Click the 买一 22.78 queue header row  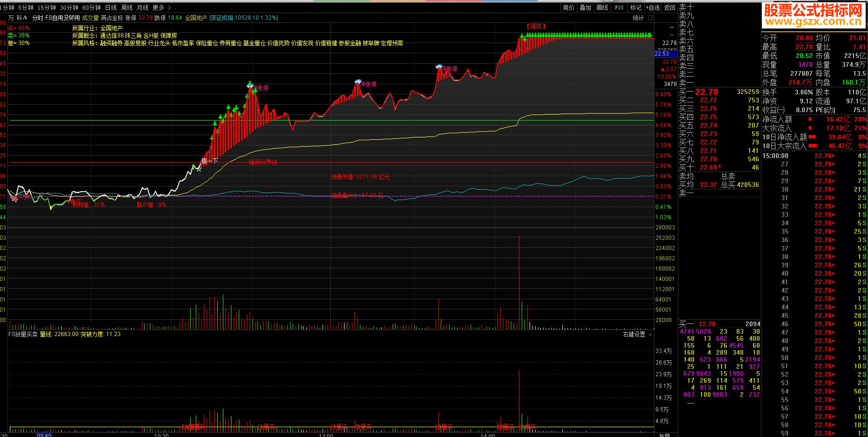pos(720,324)
